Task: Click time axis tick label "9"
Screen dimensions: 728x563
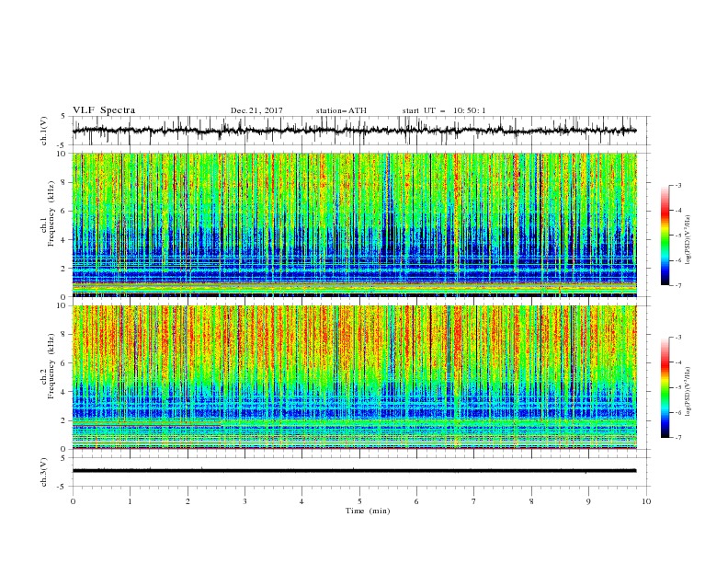Action: [588, 501]
